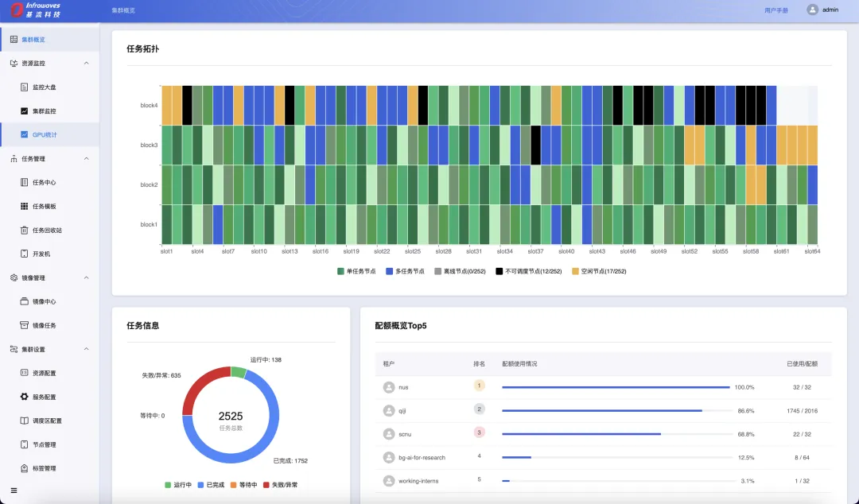Viewport: 859px width, 504px height.
Task: Click the qiji tenant avatar
Action: [x=389, y=411]
